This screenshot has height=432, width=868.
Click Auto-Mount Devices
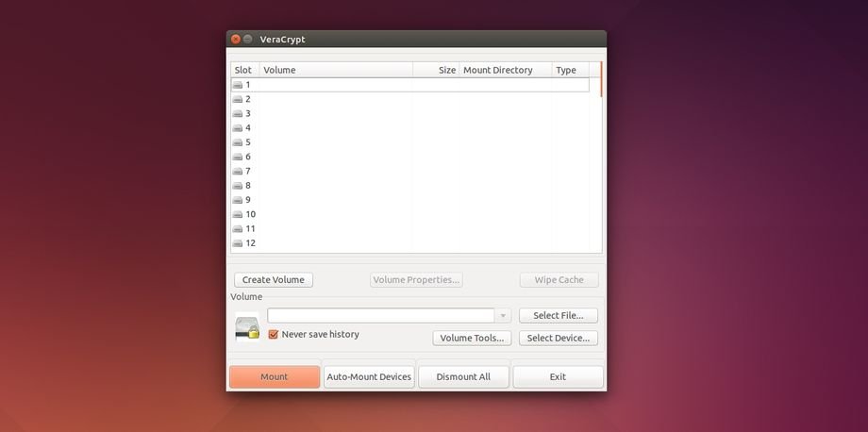pyautogui.click(x=369, y=377)
